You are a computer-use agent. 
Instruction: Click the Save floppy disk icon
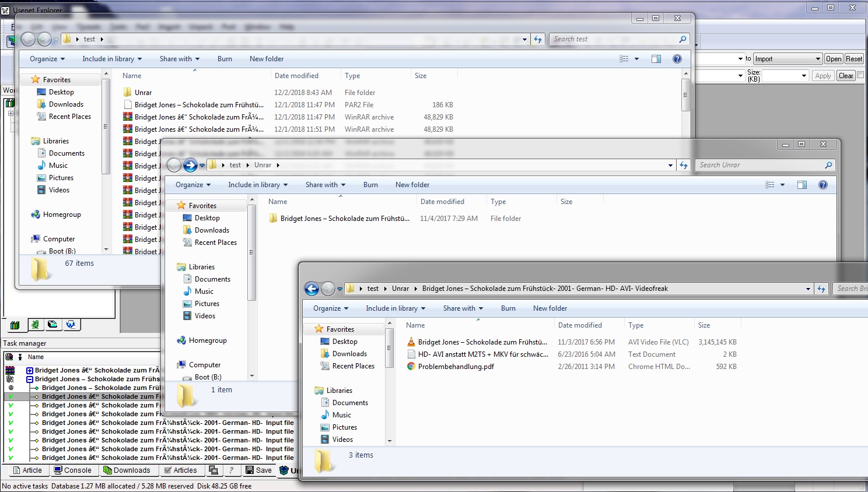(258, 470)
